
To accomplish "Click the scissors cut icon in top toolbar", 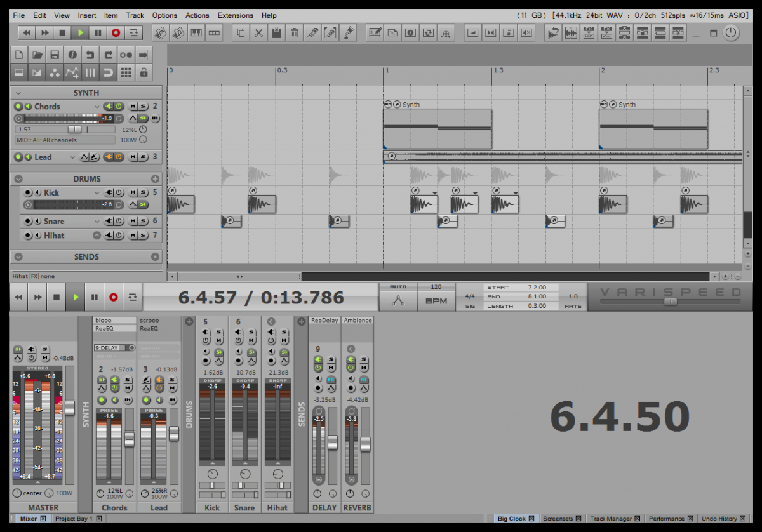I will 258,32.
